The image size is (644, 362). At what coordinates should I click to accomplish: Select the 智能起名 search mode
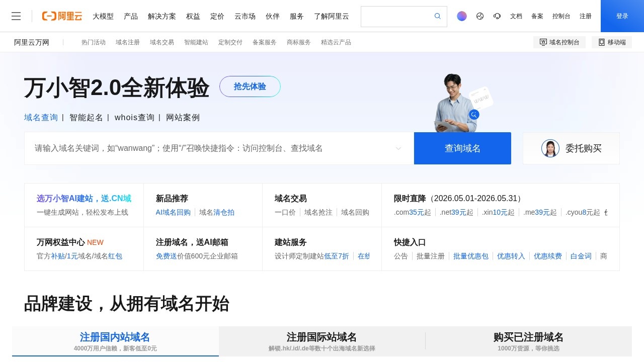86,117
